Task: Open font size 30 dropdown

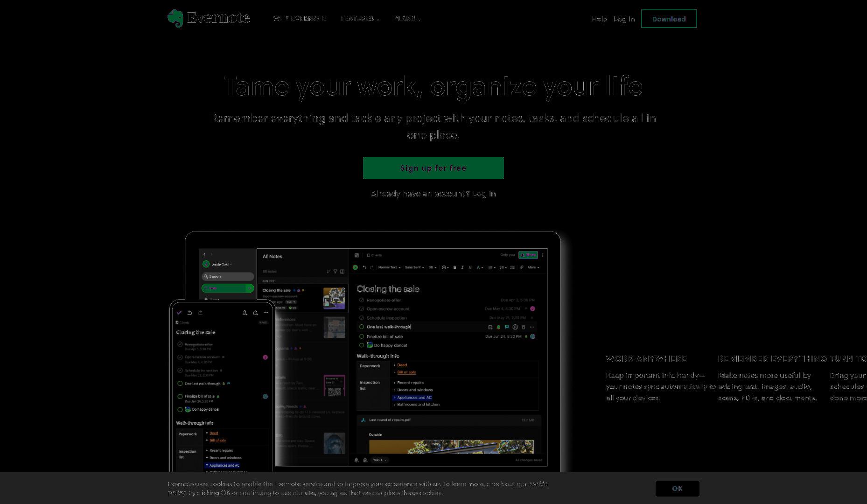Action: (433, 267)
